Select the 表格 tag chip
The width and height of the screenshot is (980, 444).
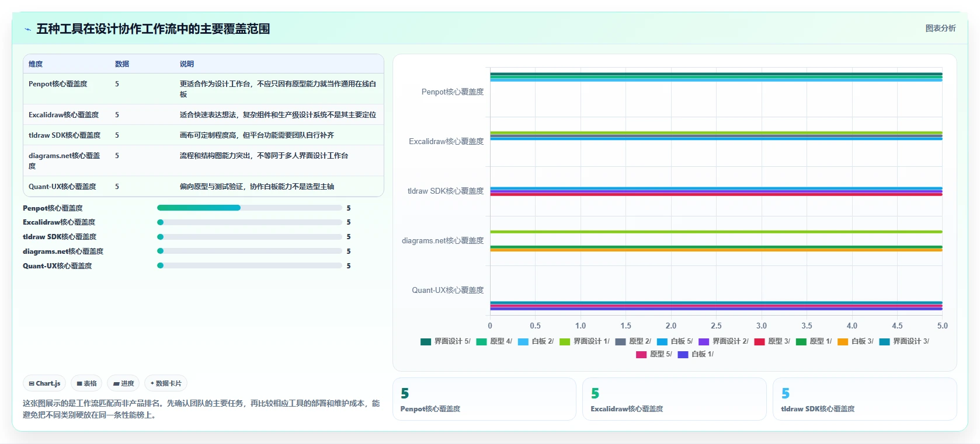(x=86, y=383)
